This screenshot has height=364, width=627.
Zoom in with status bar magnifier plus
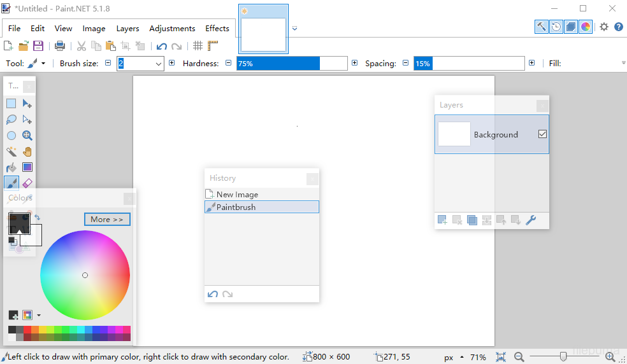pos(610,357)
